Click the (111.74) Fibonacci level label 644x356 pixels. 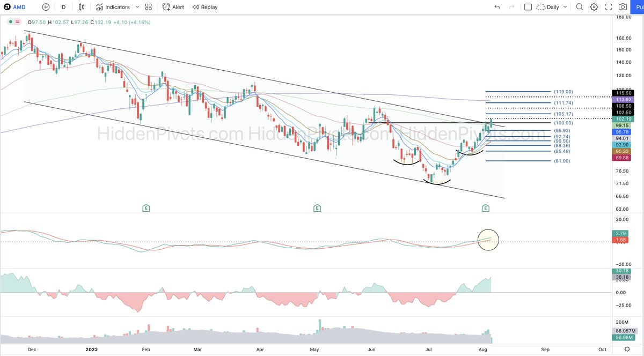(563, 103)
